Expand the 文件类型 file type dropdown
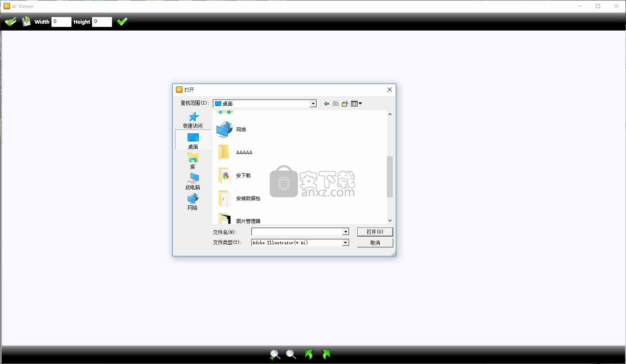Screen dimensions: 626x364 coord(346,243)
